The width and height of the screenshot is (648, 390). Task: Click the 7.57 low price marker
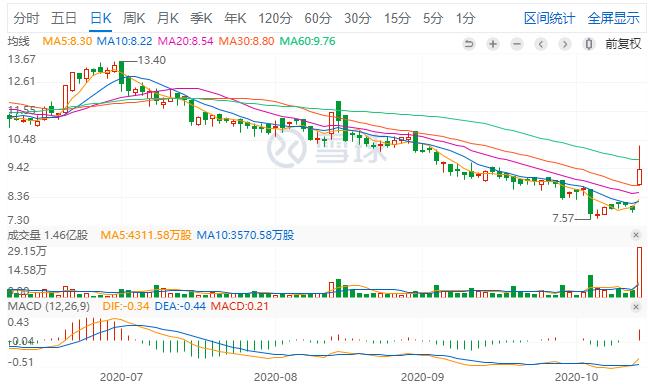pyautogui.click(x=563, y=218)
